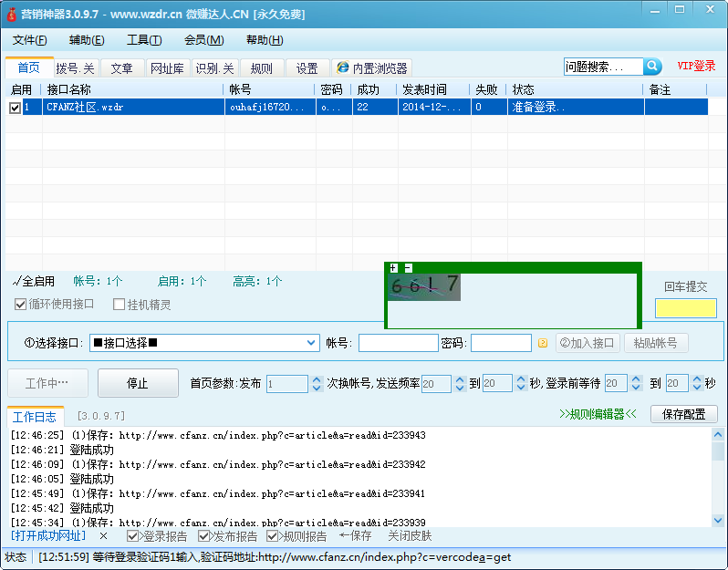Enable the 挂机精灵 checkbox
728x570 pixels.
click(x=119, y=305)
